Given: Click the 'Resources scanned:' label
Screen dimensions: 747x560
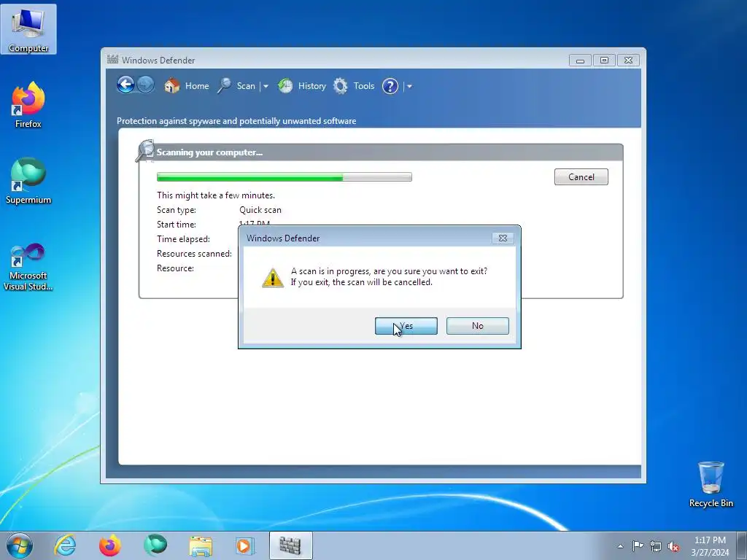Looking at the screenshot, I should click(x=194, y=254).
